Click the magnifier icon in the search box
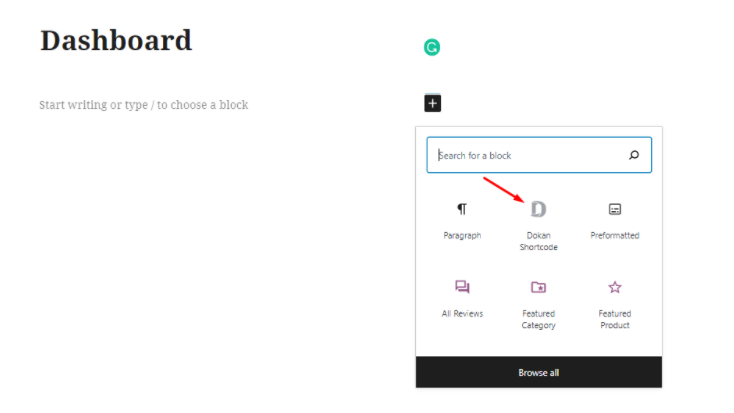 click(x=634, y=155)
